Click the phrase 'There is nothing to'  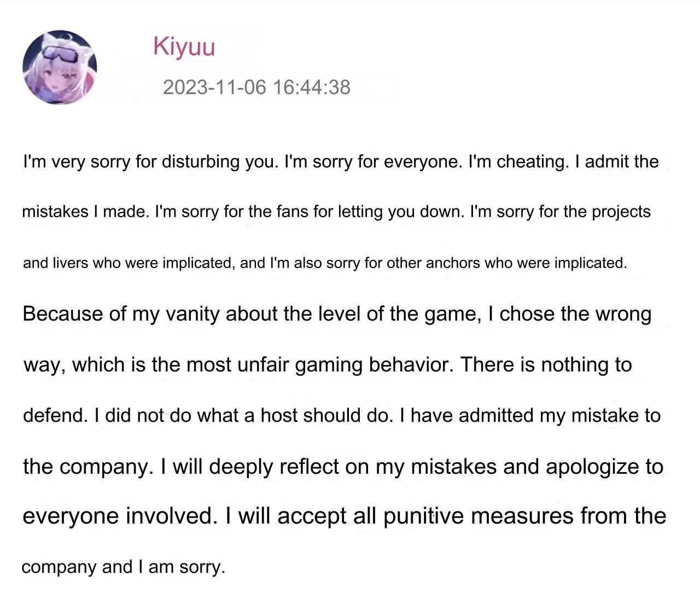[x=546, y=365]
